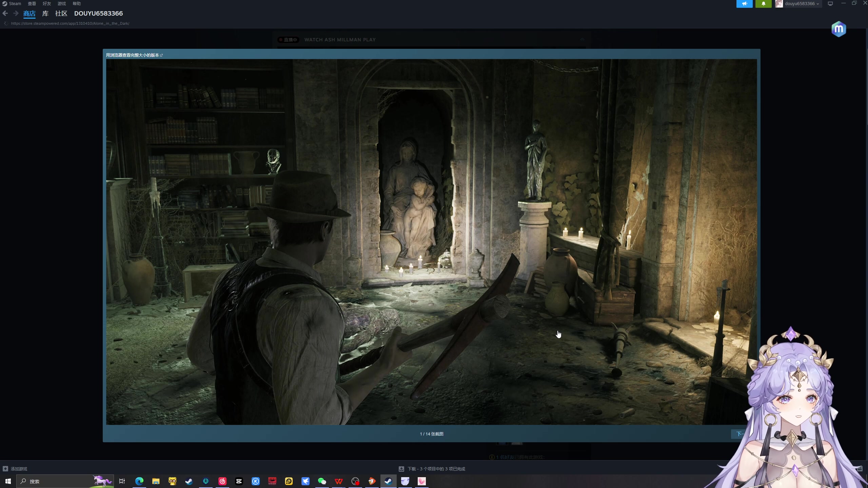Open the full-size version in browser link

134,55
